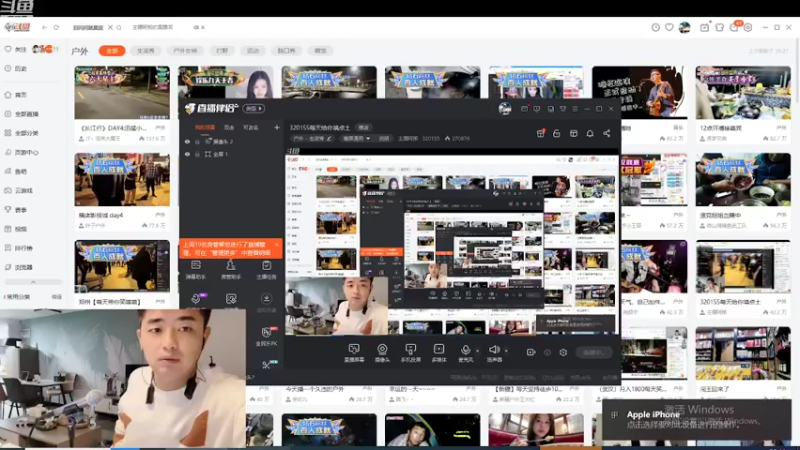Clear the search field with X
The width and height of the screenshot is (800, 450).
pyautogui.click(x=110, y=28)
